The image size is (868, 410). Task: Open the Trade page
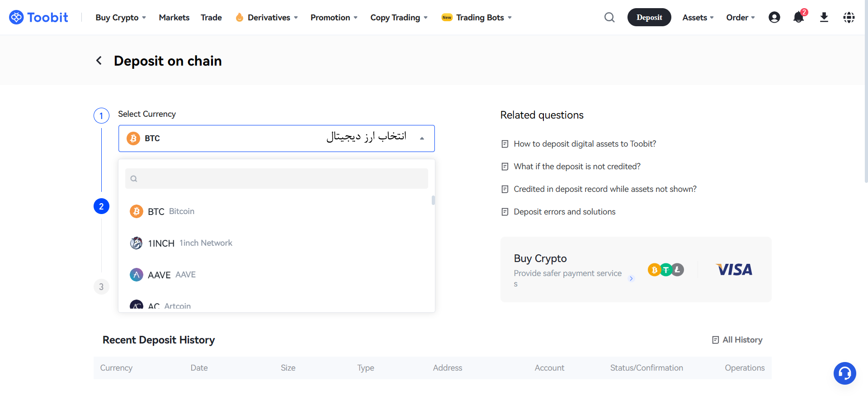(211, 17)
